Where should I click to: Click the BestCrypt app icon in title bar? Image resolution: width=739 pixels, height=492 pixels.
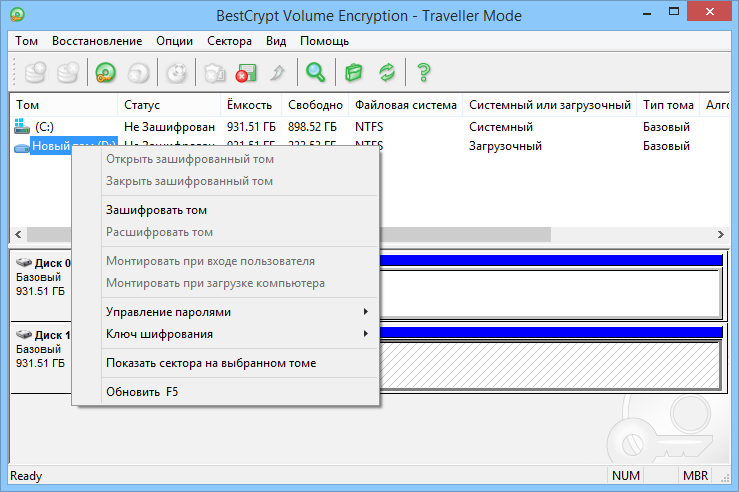pyautogui.click(x=17, y=15)
